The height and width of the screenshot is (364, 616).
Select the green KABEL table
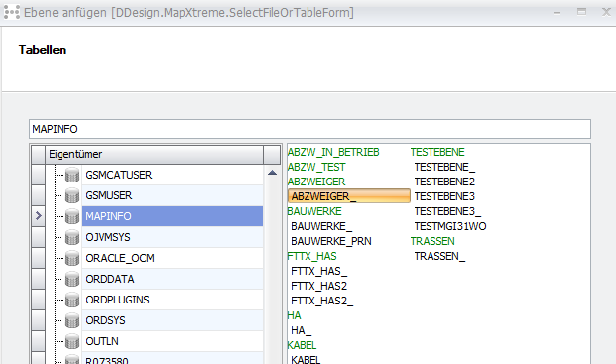(x=302, y=346)
